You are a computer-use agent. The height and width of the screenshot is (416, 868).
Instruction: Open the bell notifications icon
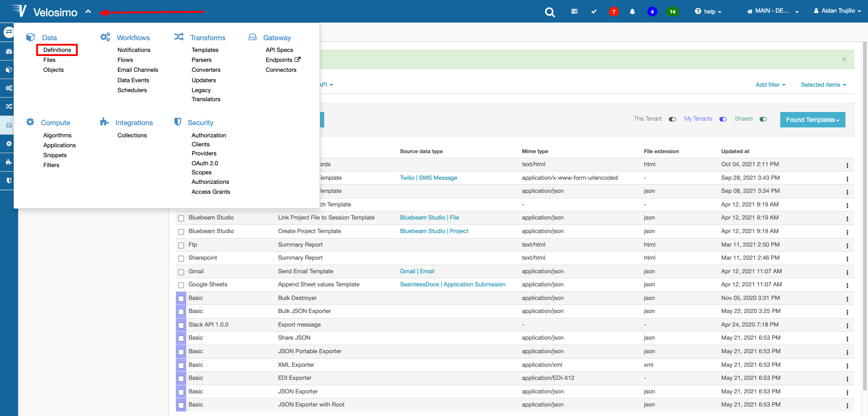[x=632, y=11]
